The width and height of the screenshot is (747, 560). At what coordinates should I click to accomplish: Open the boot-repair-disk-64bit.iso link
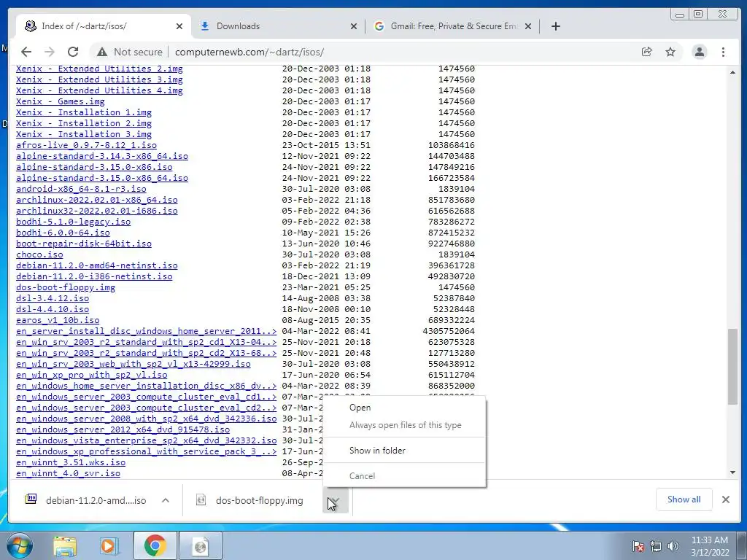(84, 244)
